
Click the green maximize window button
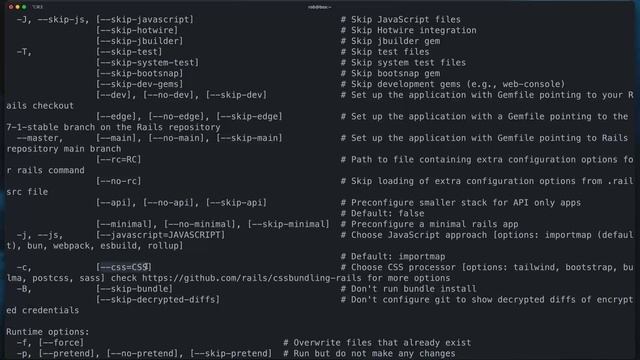click(24, 7)
